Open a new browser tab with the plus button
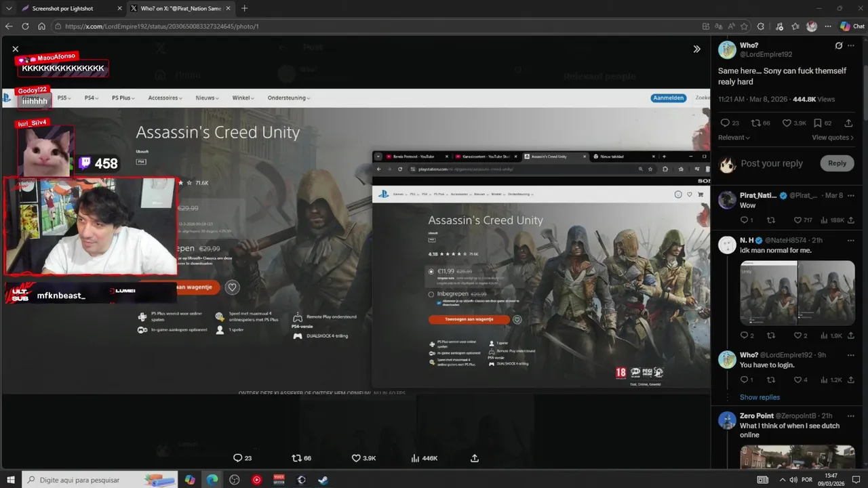The width and height of the screenshot is (868, 488). pos(245,8)
